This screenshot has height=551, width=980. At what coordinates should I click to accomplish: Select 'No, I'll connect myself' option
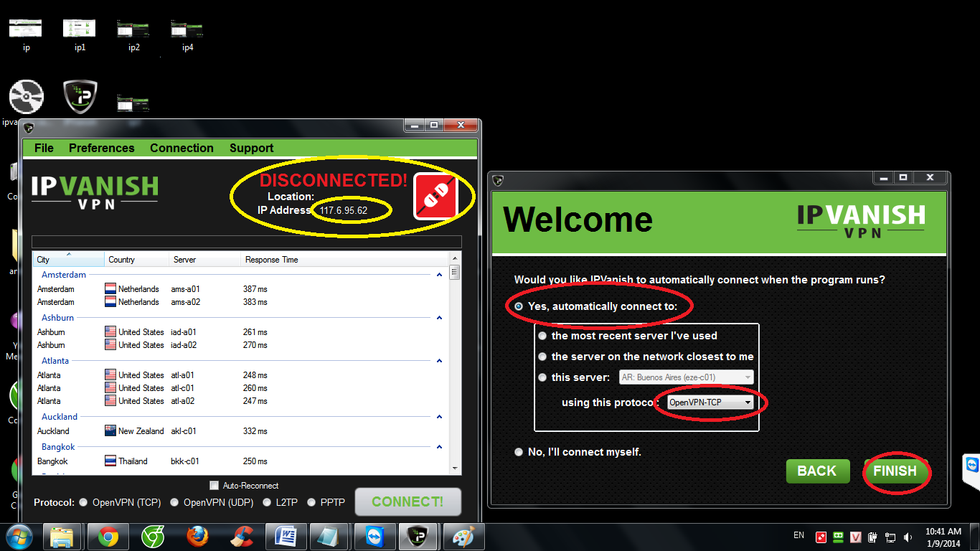519,452
